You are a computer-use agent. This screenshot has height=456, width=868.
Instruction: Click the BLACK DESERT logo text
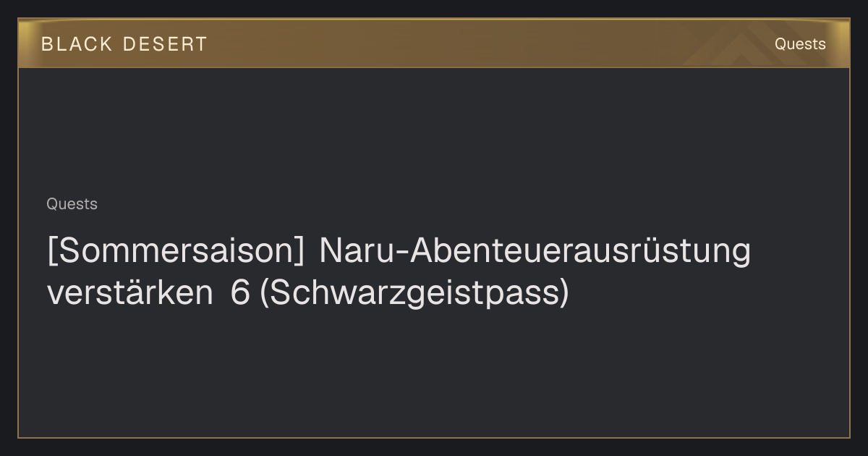point(124,44)
